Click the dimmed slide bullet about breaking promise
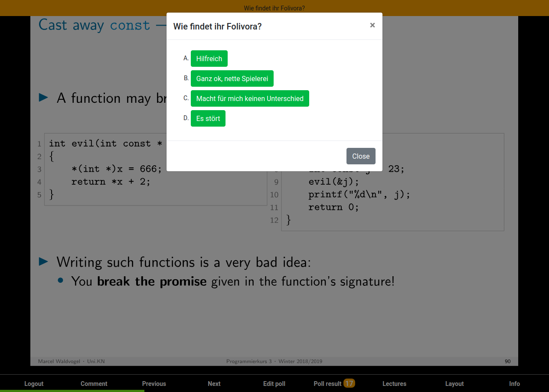Image resolution: width=549 pixels, height=392 pixels. click(x=233, y=281)
